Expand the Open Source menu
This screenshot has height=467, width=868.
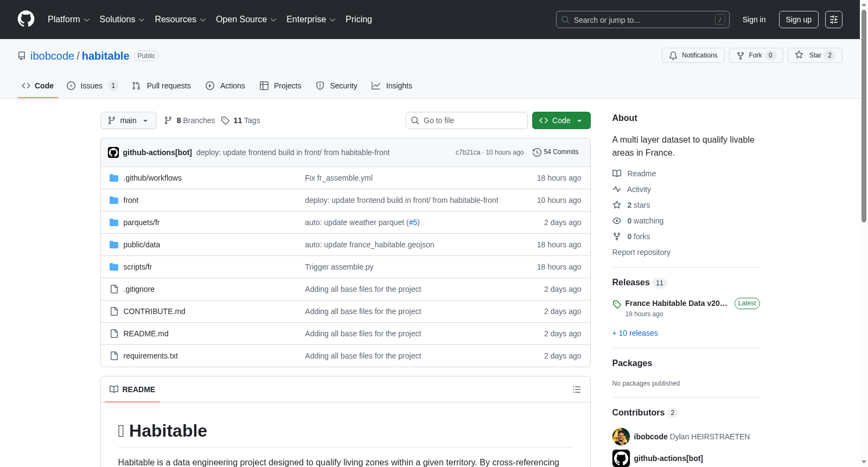coord(246,20)
